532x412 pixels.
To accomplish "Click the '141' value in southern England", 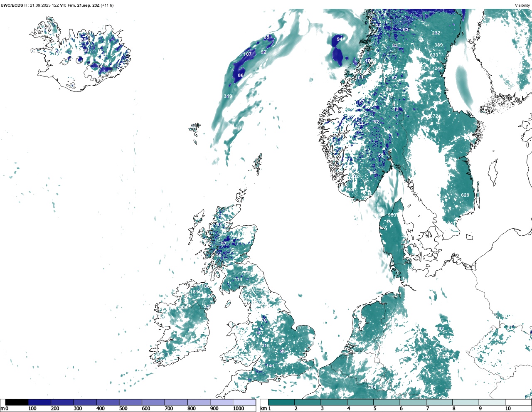I will [x=270, y=366].
